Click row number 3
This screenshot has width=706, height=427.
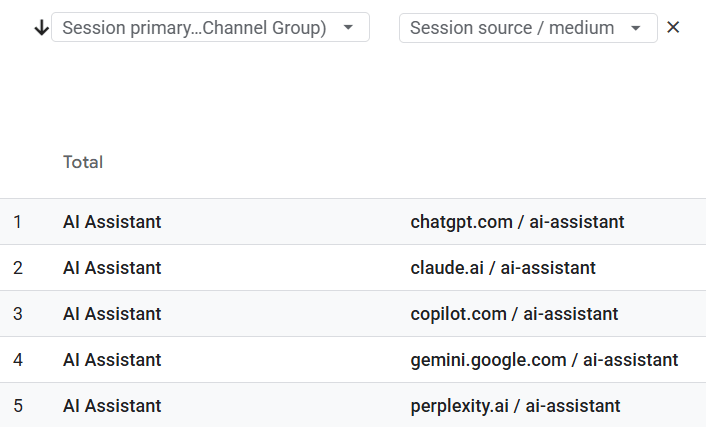pos(18,314)
